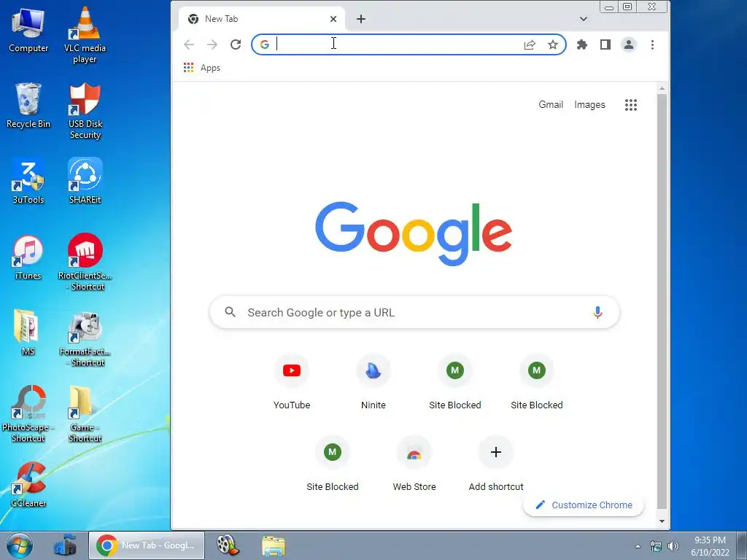Screen dimensions: 747x560
Task: Click the Chrome back arrow
Action: [x=189, y=44]
